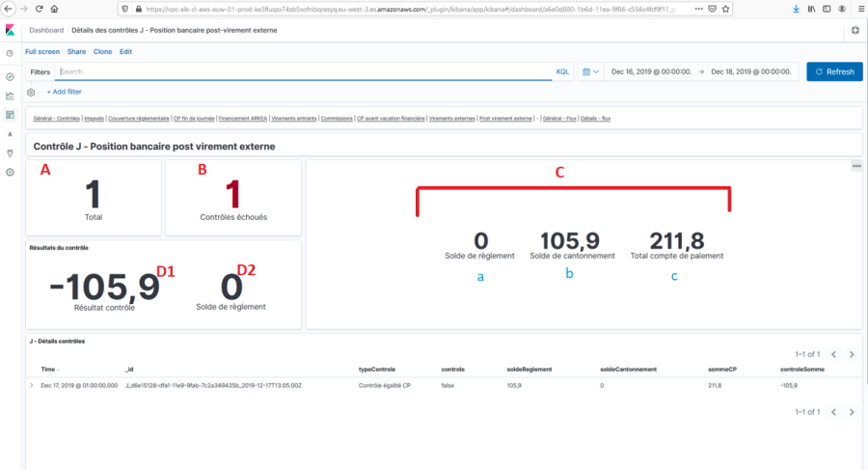The image size is (868, 470).
Task: Click the blue Refresh button
Action: tap(834, 71)
